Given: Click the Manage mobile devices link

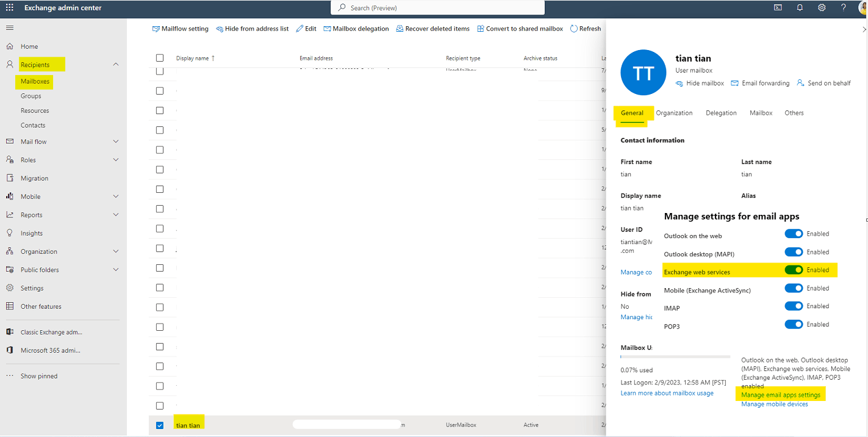Looking at the screenshot, I should (x=775, y=404).
